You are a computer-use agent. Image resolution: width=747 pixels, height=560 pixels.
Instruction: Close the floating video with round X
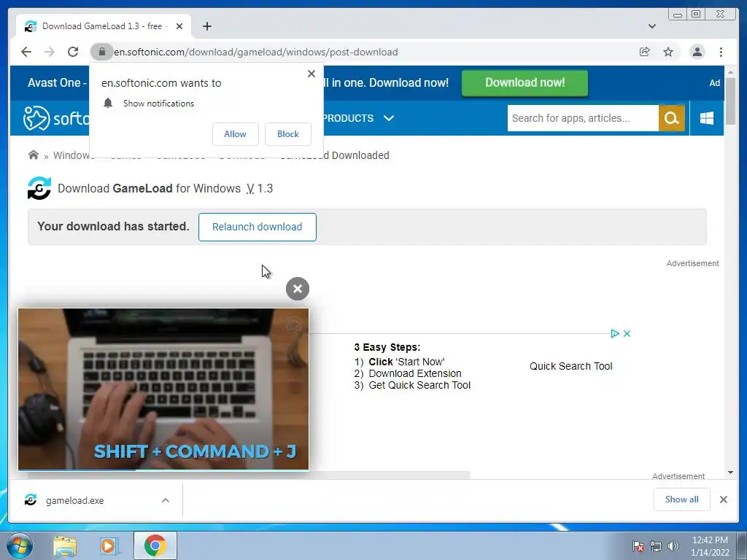(298, 289)
